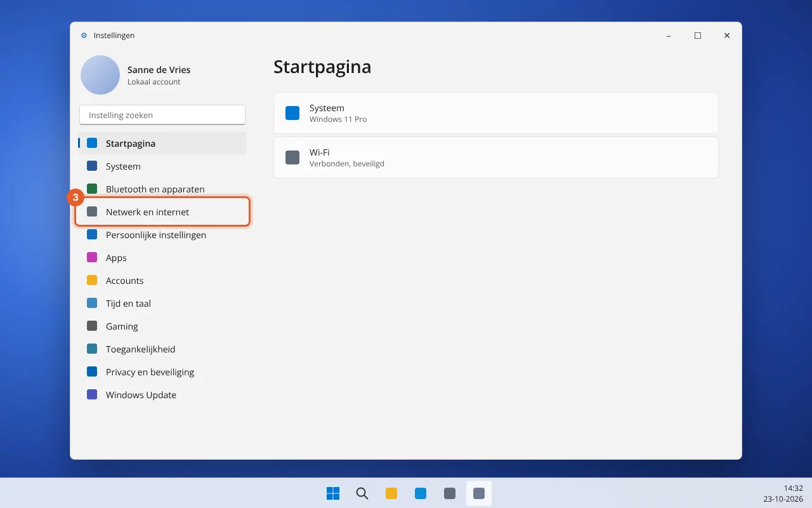Click the taskbar search magnifier
The height and width of the screenshot is (508, 812).
(362, 493)
